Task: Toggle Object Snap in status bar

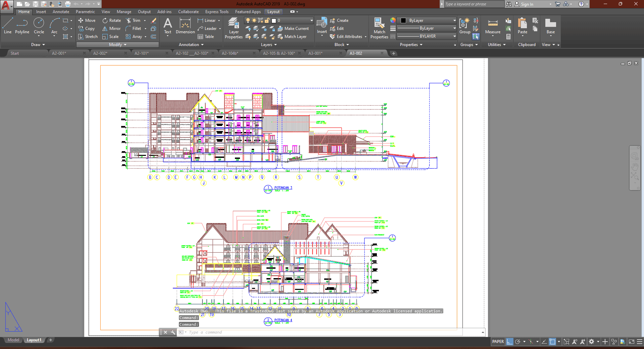Action: coord(552,342)
